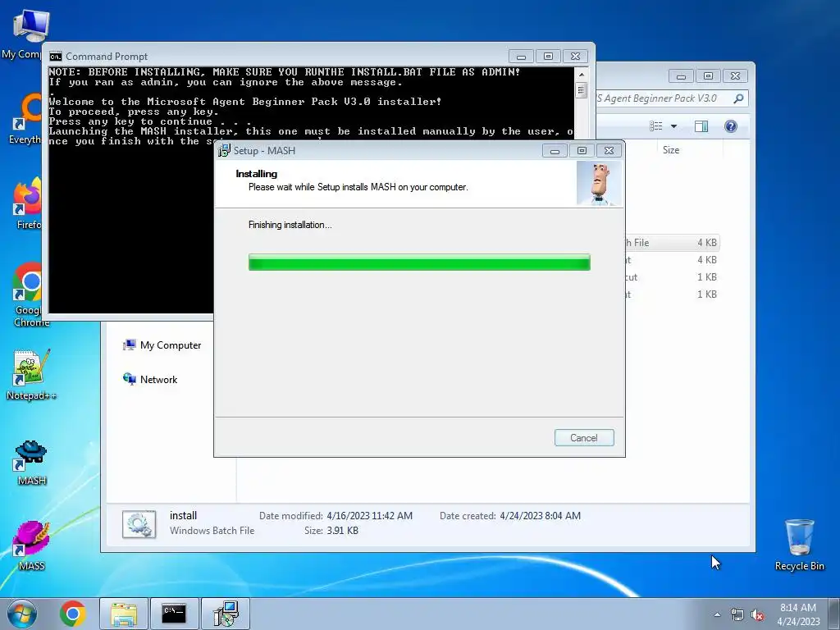Launch Google Chrome desktop shortcut
Image resolution: width=840 pixels, height=630 pixels.
(28, 294)
